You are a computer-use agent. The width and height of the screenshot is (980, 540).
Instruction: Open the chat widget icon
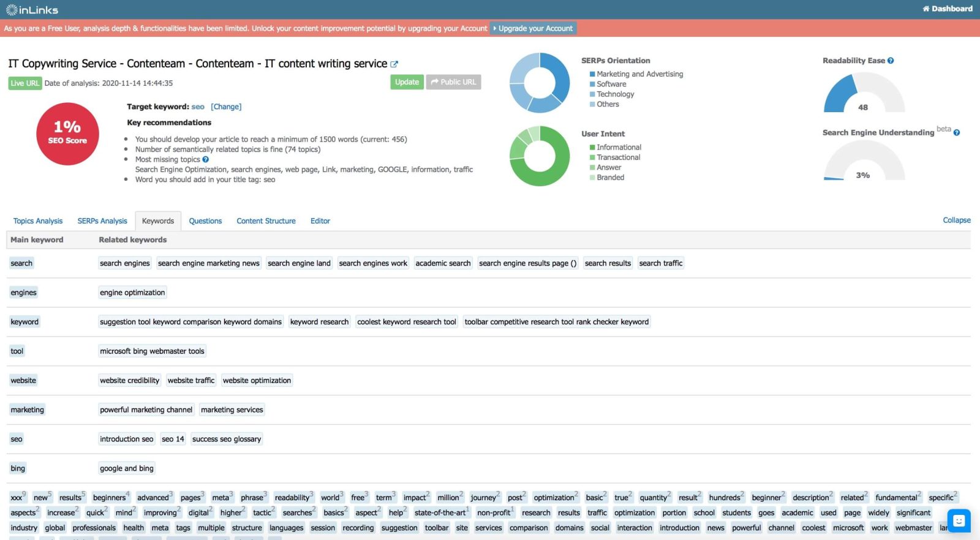click(x=959, y=520)
